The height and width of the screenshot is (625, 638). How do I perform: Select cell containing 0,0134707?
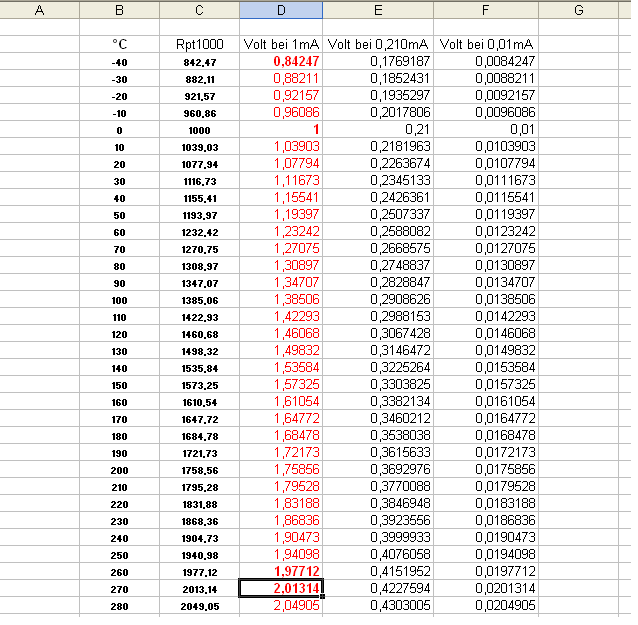(486, 283)
